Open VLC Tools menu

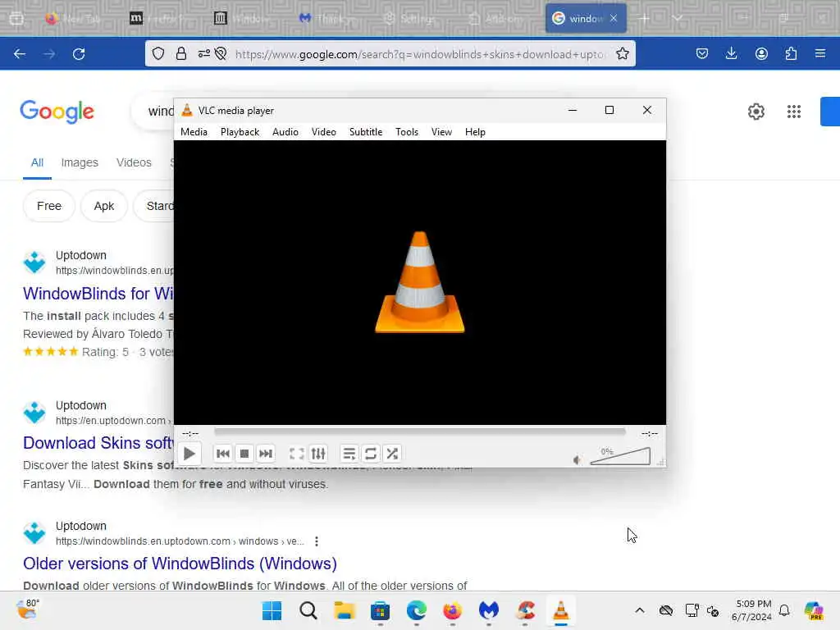click(x=407, y=132)
